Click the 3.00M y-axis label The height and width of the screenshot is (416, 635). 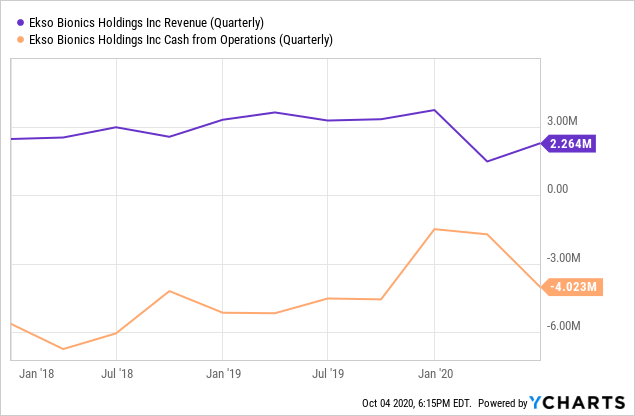tap(562, 121)
